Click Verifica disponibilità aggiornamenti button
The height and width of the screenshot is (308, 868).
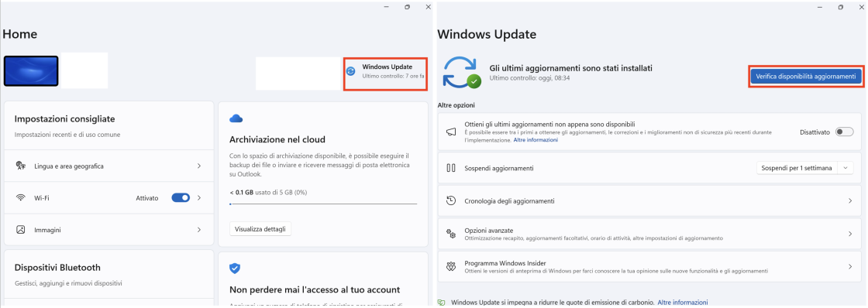tap(806, 77)
